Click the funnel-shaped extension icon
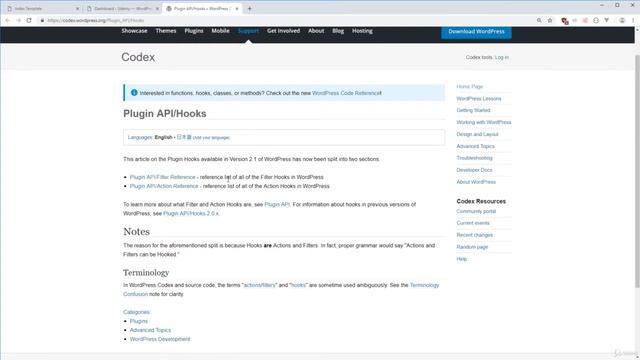This screenshot has height=360, width=640. coord(607,20)
